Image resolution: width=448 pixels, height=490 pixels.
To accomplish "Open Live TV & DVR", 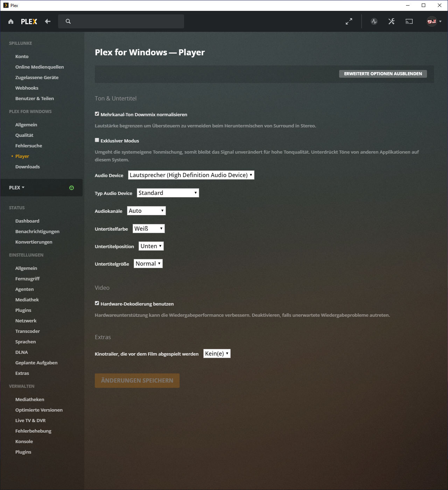I will coord(30,420).
